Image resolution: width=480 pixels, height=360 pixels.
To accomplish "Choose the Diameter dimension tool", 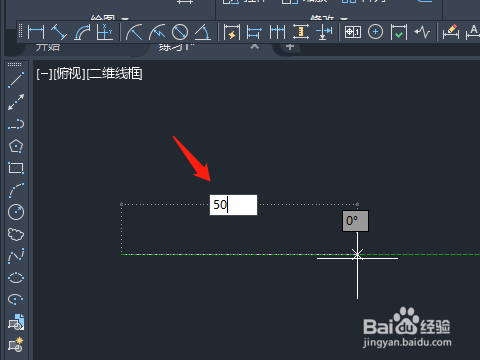I will (180, 32).
